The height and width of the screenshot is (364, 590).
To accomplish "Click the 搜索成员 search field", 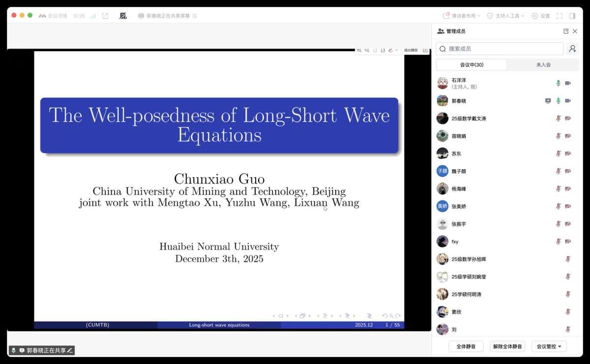I will (x=500, y=49).
